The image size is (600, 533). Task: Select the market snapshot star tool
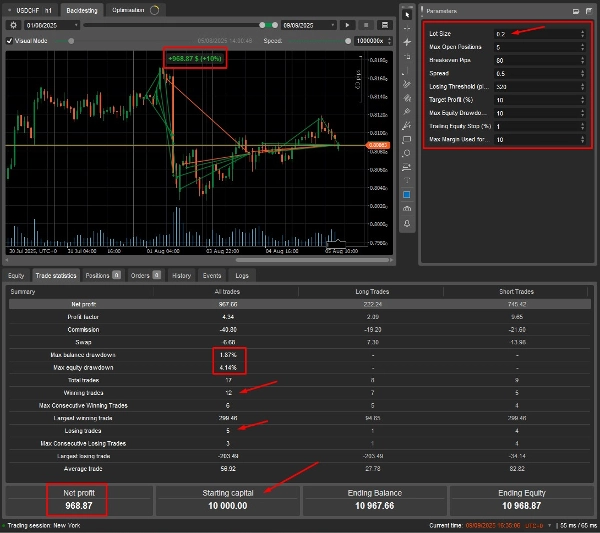[x=407, y=42]
